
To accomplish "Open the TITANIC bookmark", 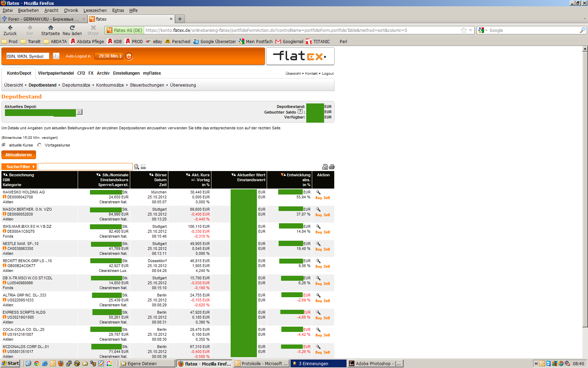I will (318, 41).
